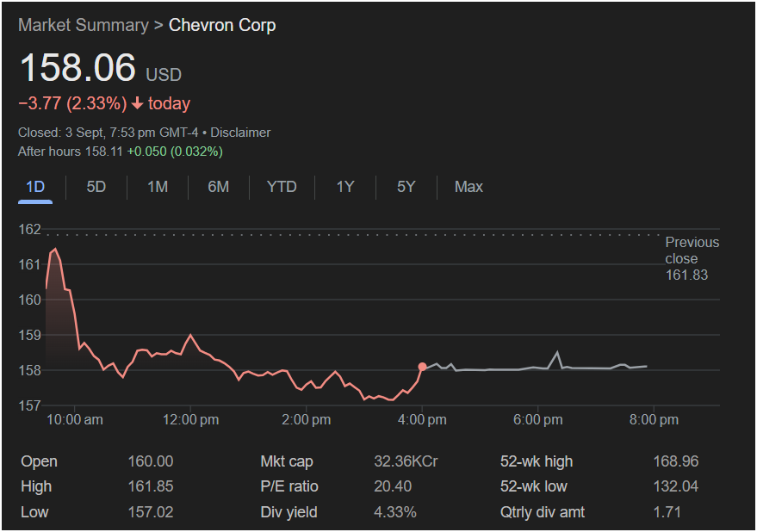This screenshot has height=532, width=757.
Task: Open the YTD chart tab
Action: point(282,187)
